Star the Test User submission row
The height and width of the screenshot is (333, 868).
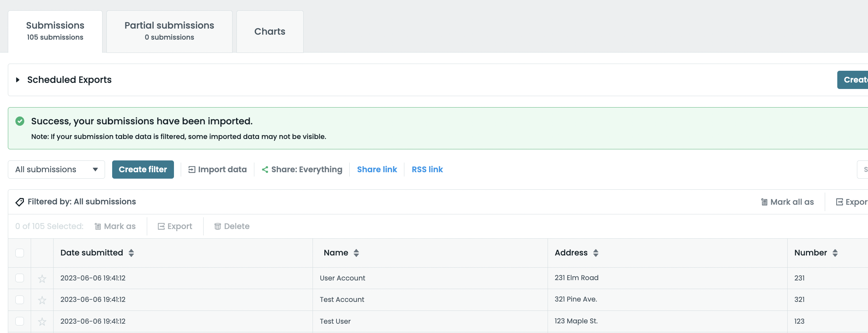pyautogui.click(x=42, y=322)
